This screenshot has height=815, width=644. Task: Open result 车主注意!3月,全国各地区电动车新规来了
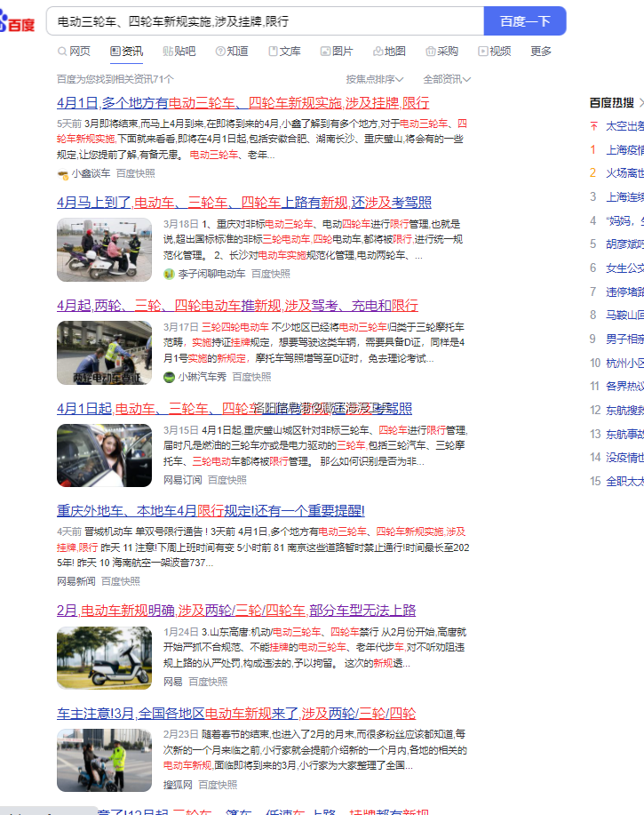pyautogui.click(x=236, y=713)
